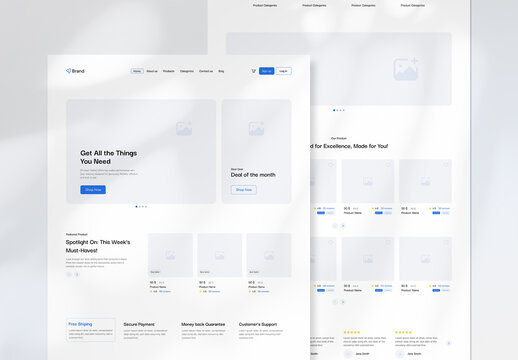
Task: Open the shopping cart icon
Action: (x=254, y=71)
